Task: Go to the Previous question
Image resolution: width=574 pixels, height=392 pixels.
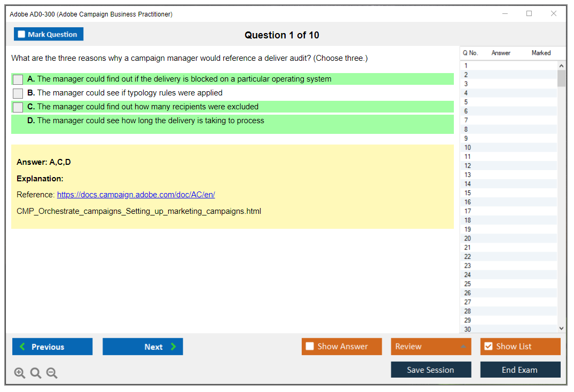Action: tap(52, 347)
